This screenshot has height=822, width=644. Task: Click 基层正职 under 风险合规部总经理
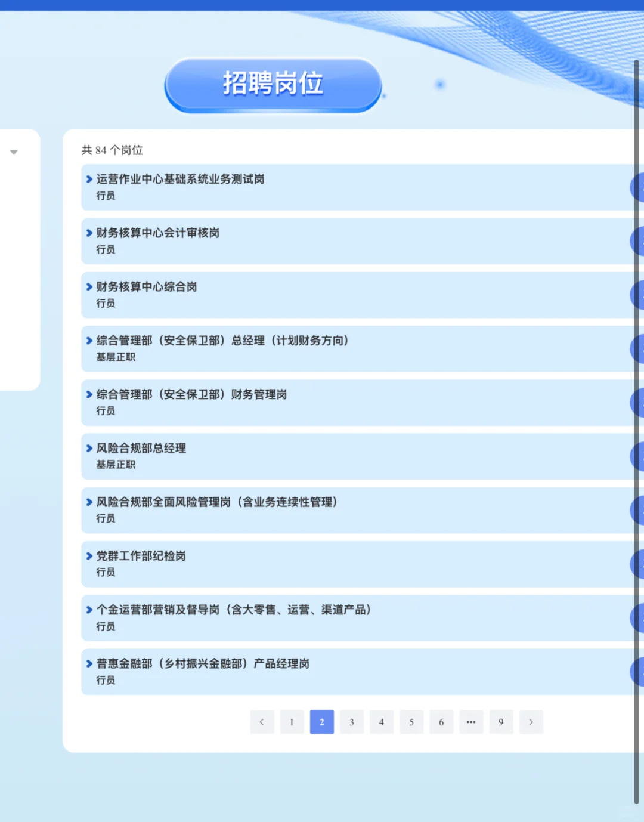coord(116,465)
